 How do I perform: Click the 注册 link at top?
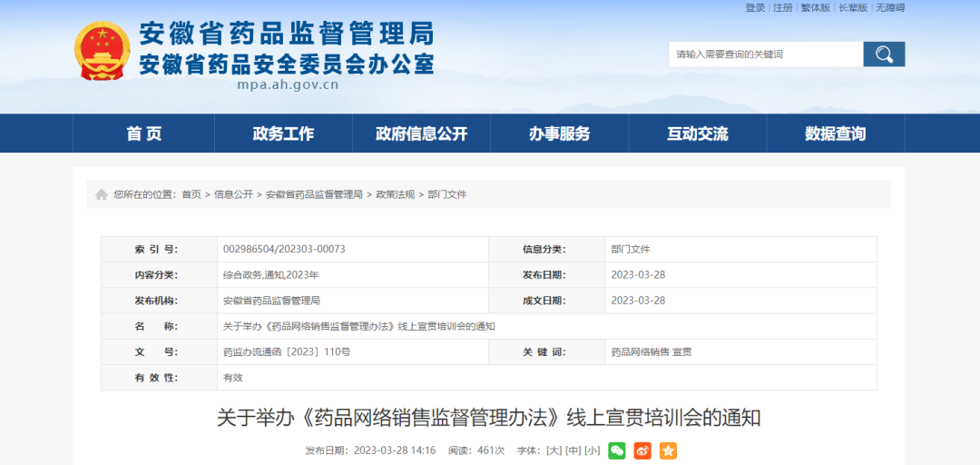(x=782, y=7)
